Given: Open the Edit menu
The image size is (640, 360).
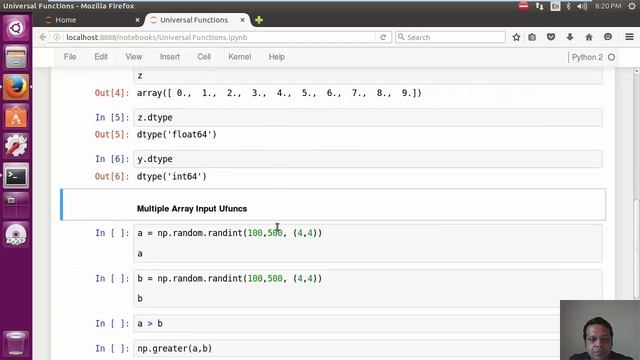Looking at the screenshot, I should pos(101,57).
